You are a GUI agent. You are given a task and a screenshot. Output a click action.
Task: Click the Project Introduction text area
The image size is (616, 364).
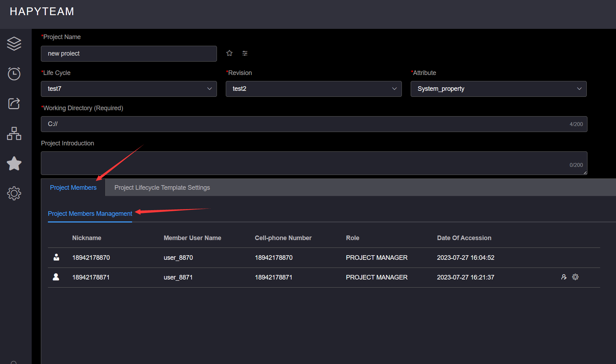pyautogui.click(x=314, y=163)
